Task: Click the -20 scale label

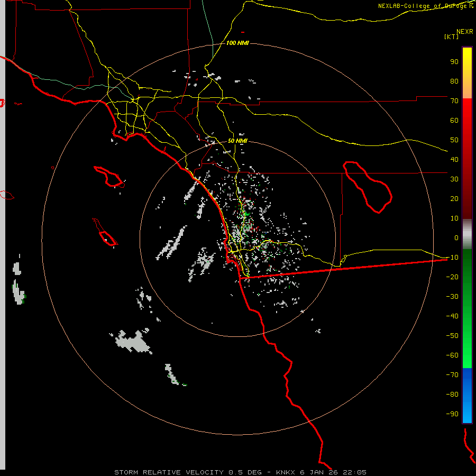Action: tap(452, 277)
